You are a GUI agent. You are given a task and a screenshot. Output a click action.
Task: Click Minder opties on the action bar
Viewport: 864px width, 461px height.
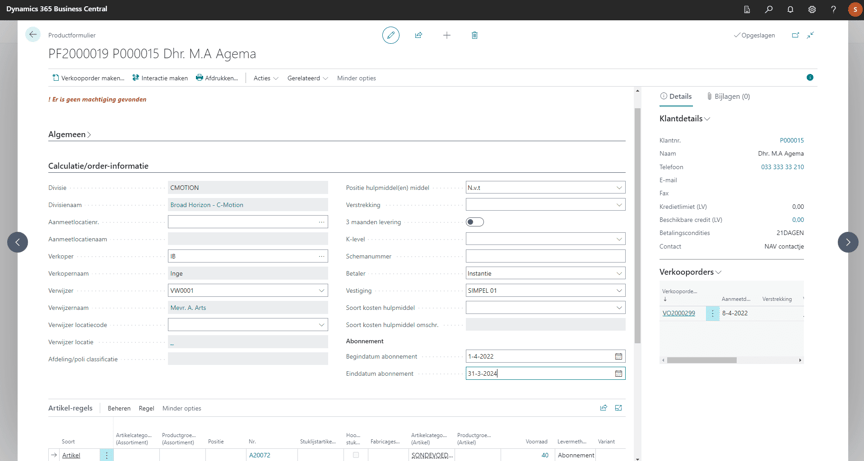click(x=357, y=78)
